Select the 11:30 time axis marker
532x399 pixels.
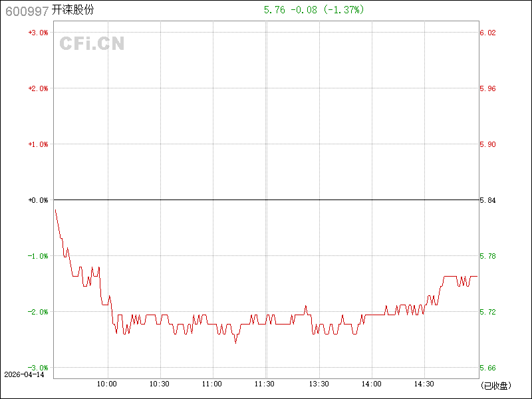[x=265, y=384]
